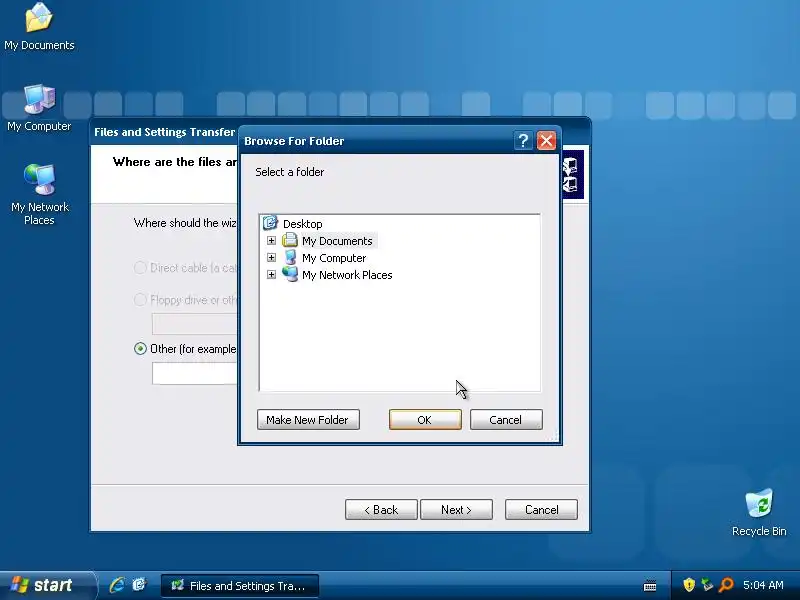Click the Files and Settings Transfer title bar
Viewport: 800px width, 600px height.
tap(164, 132)
